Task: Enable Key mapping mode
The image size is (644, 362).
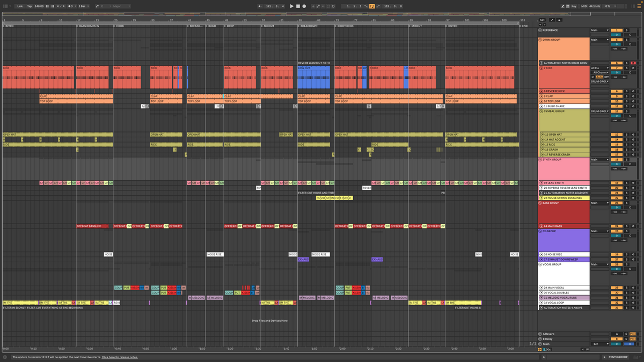Action: pos(574,6)
